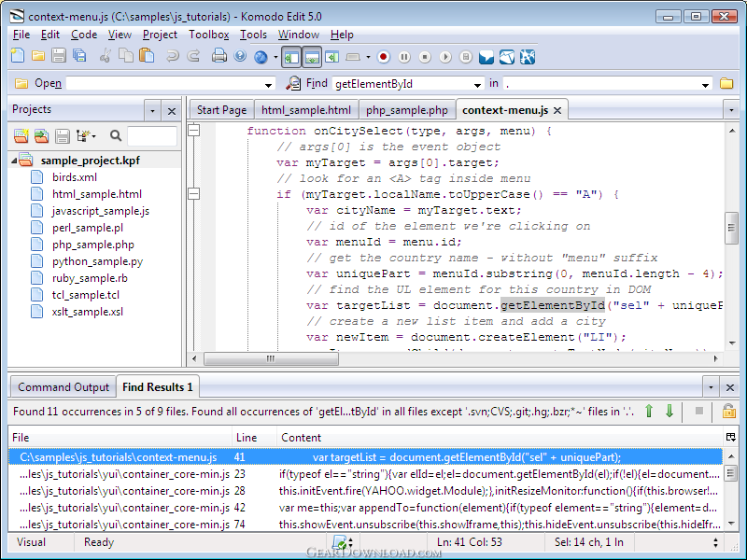This screenshot has height=560, width=747.
Task: Click the Undo arrow toolbar icon
Action: 172,56
